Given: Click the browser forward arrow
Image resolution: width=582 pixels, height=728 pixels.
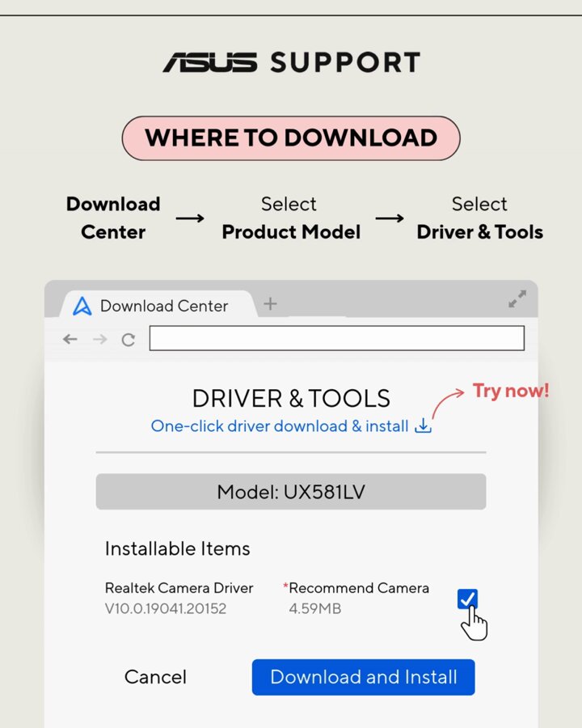Looking at the screenshot, I should (x=99, y=340).
